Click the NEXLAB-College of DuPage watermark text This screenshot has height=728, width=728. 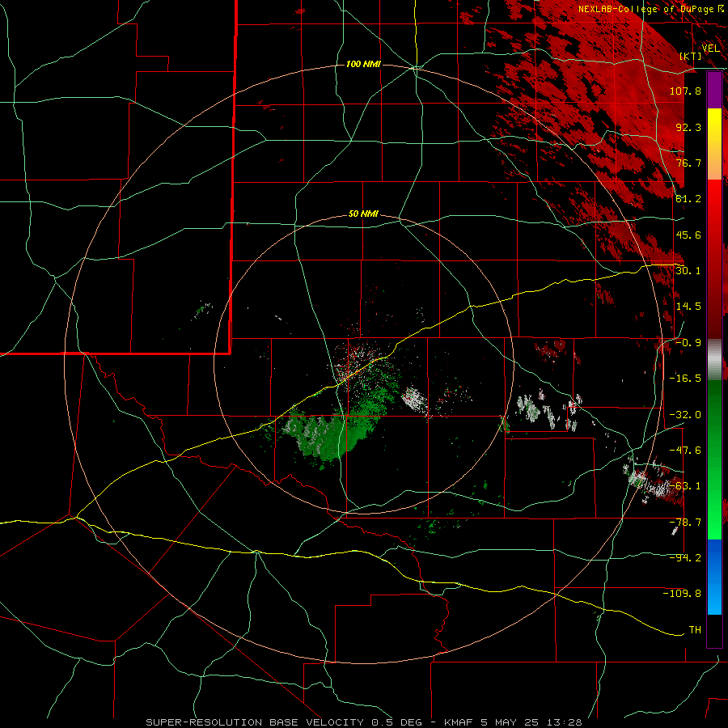[x=645, y=9]
